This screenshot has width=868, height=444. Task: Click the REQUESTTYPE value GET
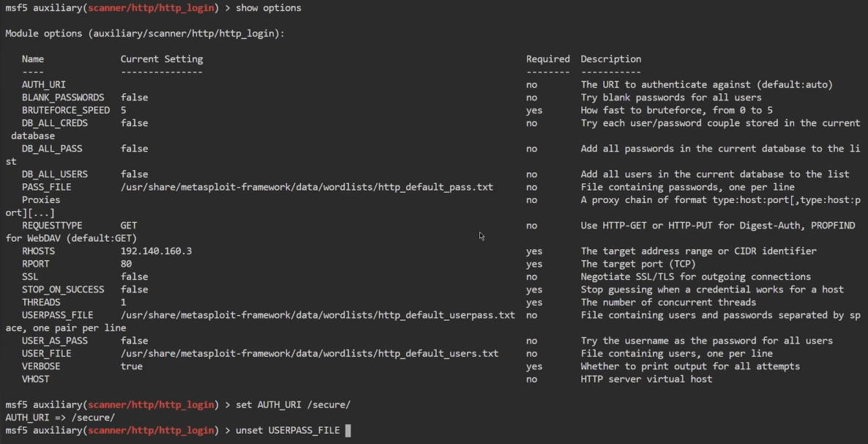click(x=129, y=226)
